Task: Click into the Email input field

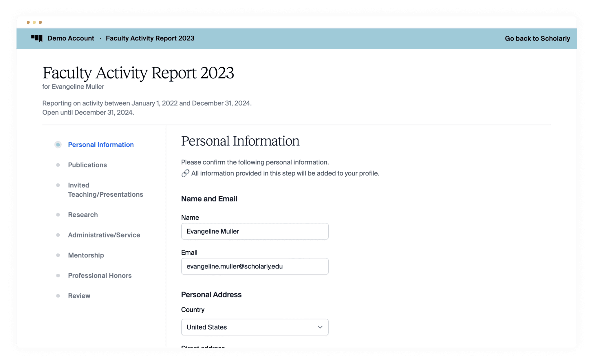Action: pos(255,266)
